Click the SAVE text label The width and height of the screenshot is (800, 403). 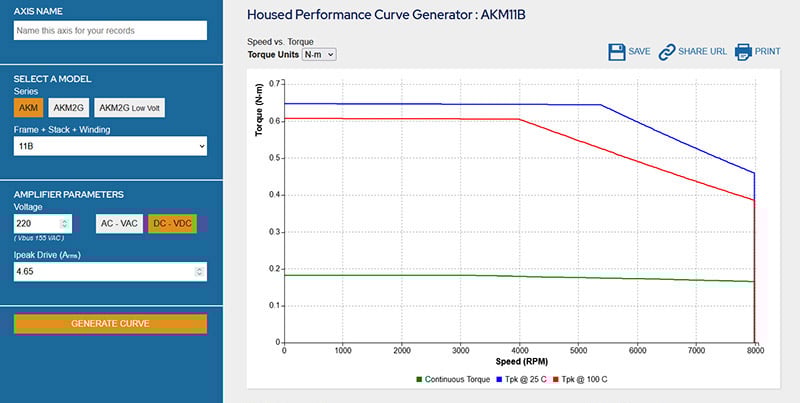(639, 52)
